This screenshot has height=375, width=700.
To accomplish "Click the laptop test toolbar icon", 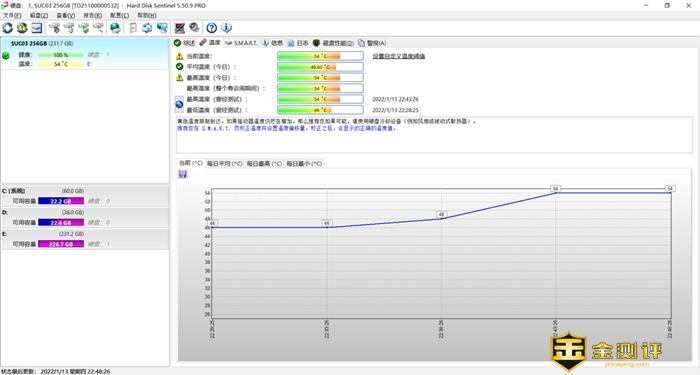I will point(179,28).
